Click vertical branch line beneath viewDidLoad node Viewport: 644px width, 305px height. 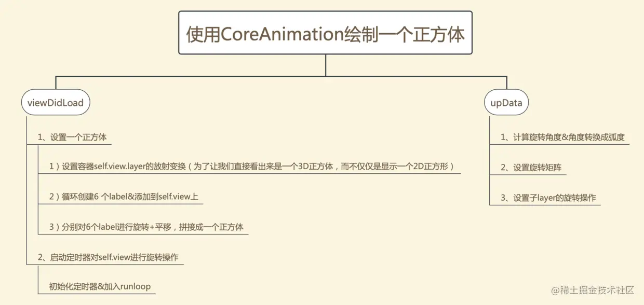click(26, 190)
